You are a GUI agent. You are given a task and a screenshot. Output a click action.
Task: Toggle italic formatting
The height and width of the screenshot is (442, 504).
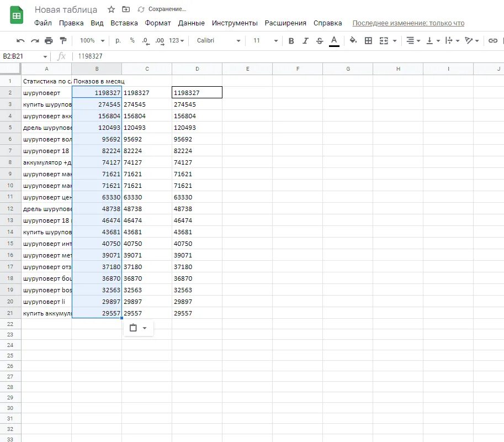coord(306,40)
